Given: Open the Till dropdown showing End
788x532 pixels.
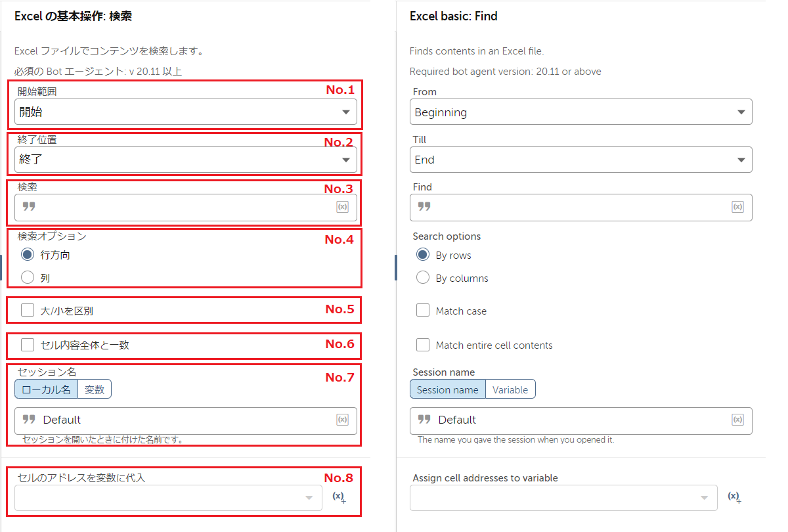Looking at the screenshot, I should pyautogui.click(x=581, y=160).
